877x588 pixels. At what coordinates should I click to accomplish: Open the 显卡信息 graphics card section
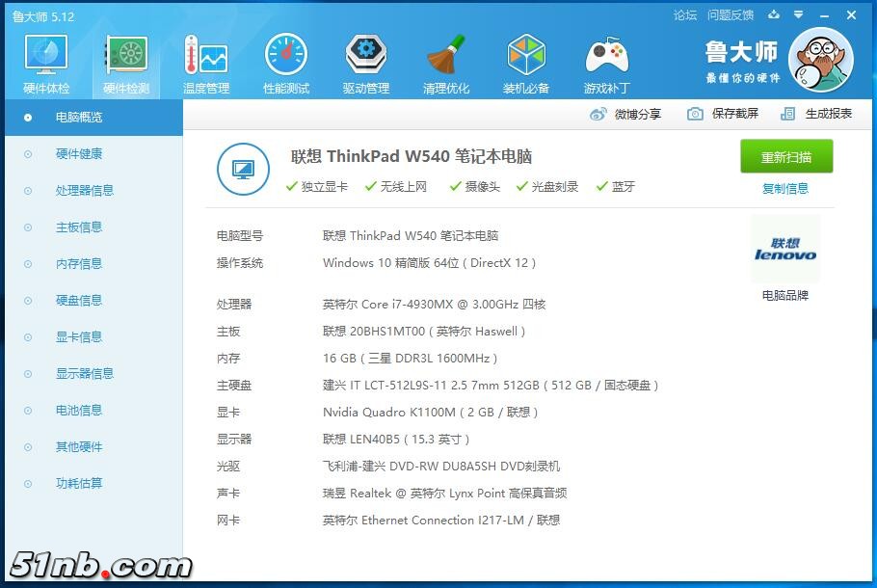click(79, 336)
